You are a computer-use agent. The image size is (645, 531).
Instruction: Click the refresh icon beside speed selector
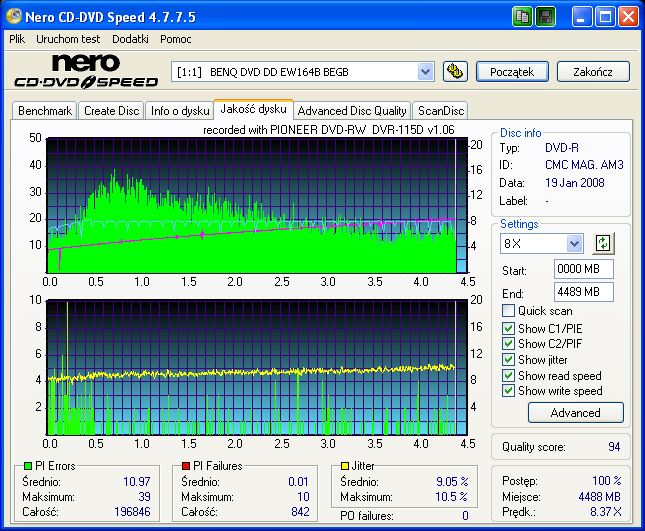603,243
